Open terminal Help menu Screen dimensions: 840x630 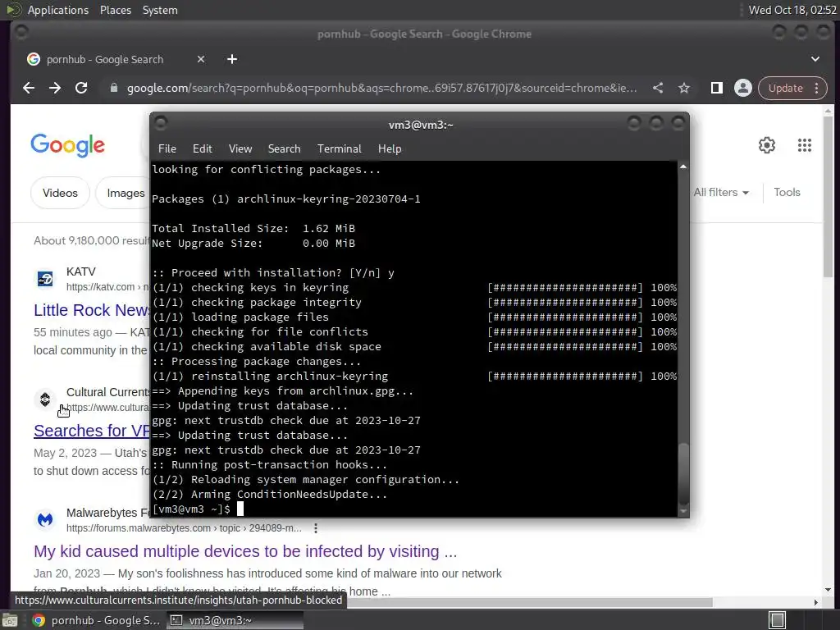(x=390, y=149)
